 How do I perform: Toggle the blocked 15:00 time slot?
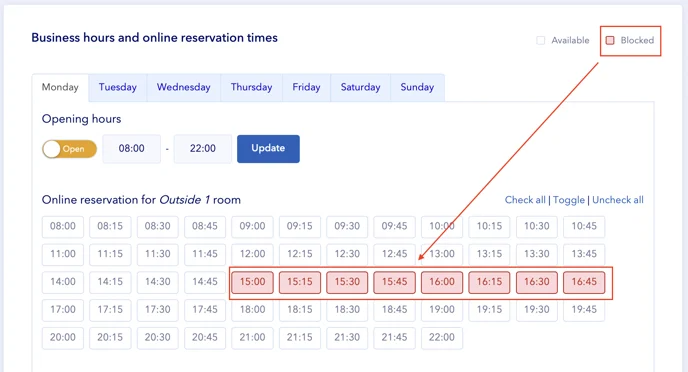click(x=252, y=282)
